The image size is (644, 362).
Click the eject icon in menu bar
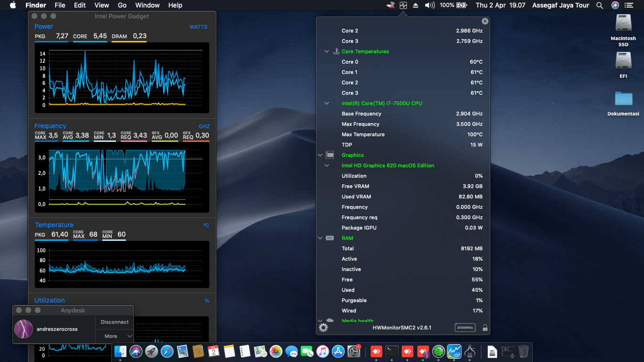pos(415,5)
